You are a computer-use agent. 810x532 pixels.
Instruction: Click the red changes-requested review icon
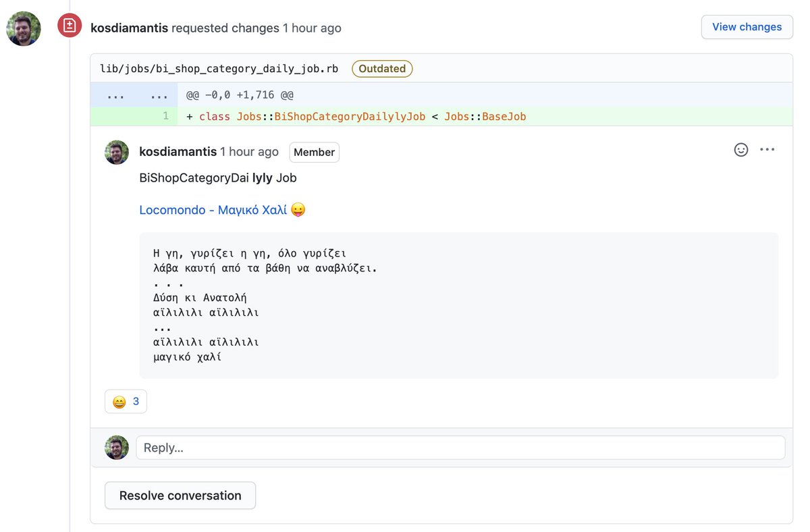point(70,26)
